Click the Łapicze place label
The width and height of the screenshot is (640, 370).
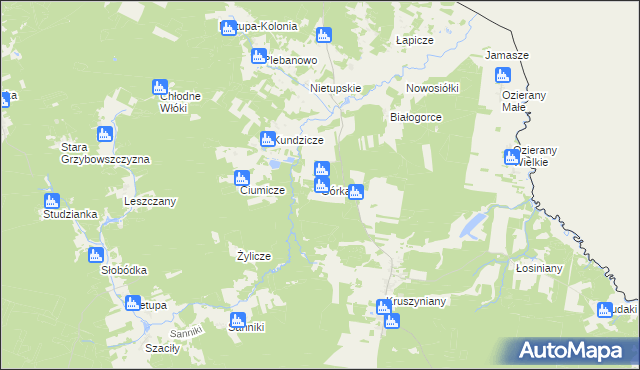pyautogui.click(x=415, y=40)
